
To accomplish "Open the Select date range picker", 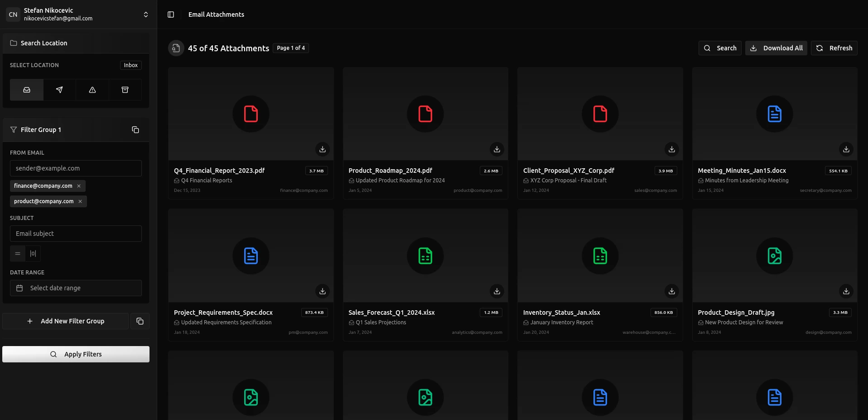I will [76, 288].
